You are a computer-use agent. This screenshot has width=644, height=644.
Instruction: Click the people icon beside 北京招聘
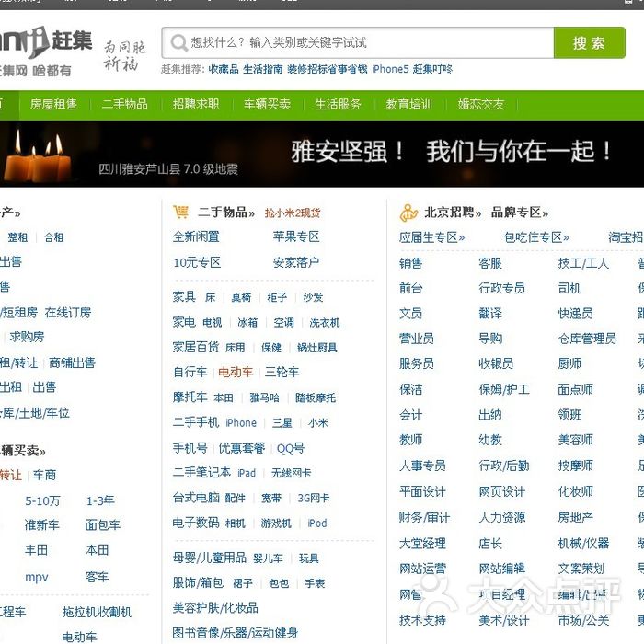coord(408,213)
